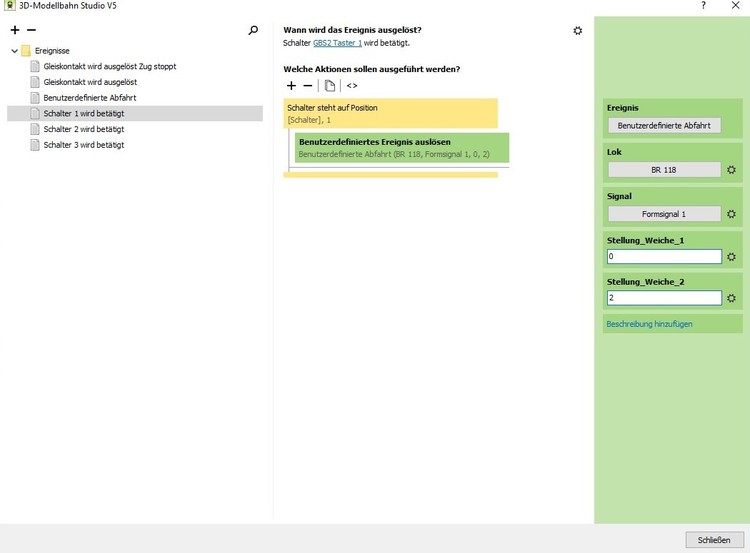Open gear options beside Stellung_Weiche_1
The image size is (750, 553).
click(x=731, y=257)
